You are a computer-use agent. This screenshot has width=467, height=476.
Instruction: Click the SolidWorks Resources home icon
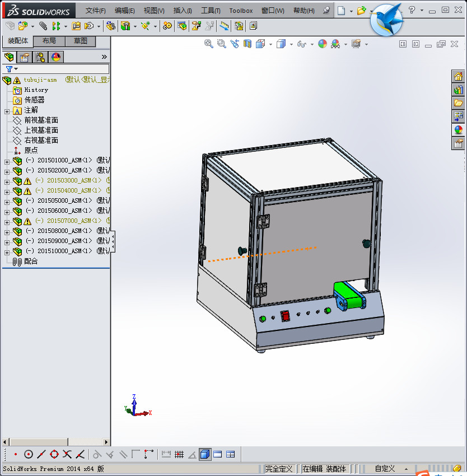point(458,76)
